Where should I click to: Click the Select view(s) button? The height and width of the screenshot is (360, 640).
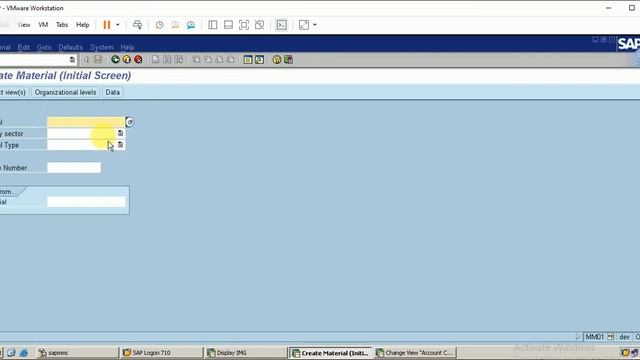click(14, 92)
